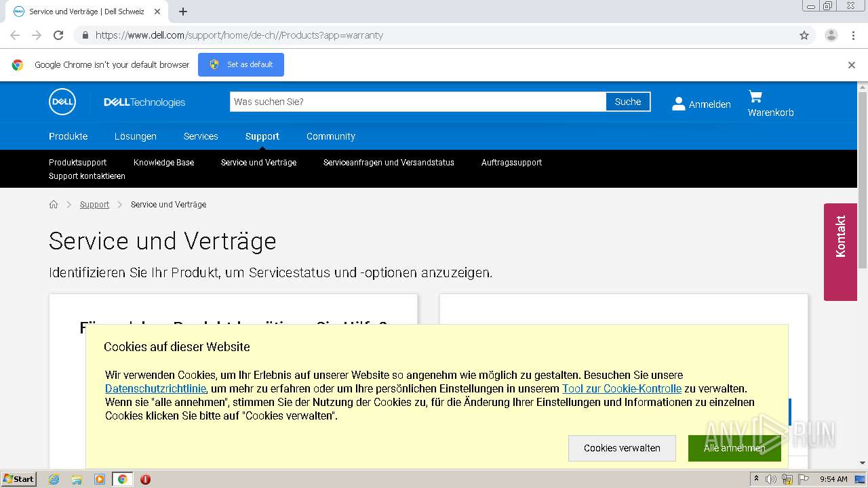Screen dimensions: 868x488
Task: Select Service und Verträge submenu item
Action: [x=258, y=163]
